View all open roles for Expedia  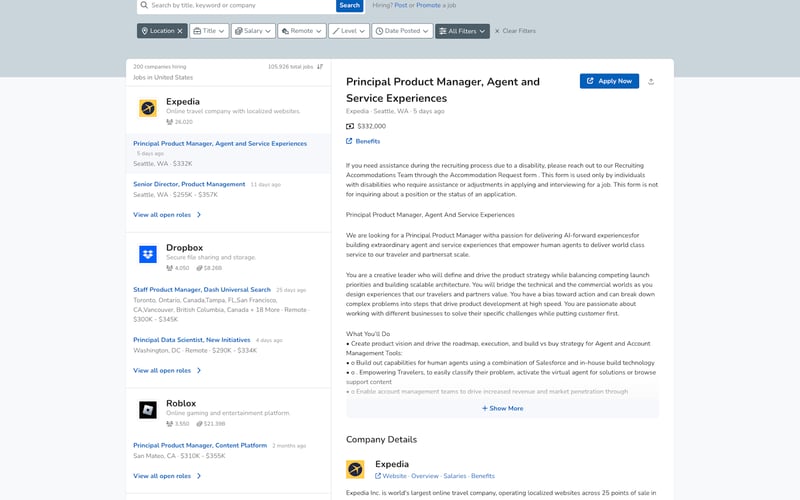click(x=167, y=215)
